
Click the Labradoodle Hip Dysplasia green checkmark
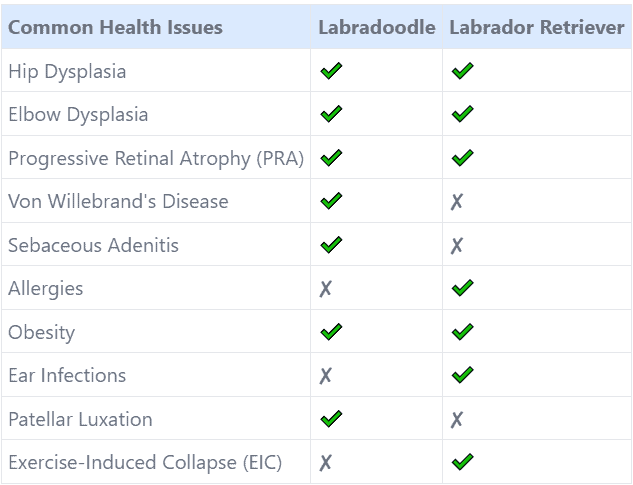pyautogui.click(x=331, y=71)
